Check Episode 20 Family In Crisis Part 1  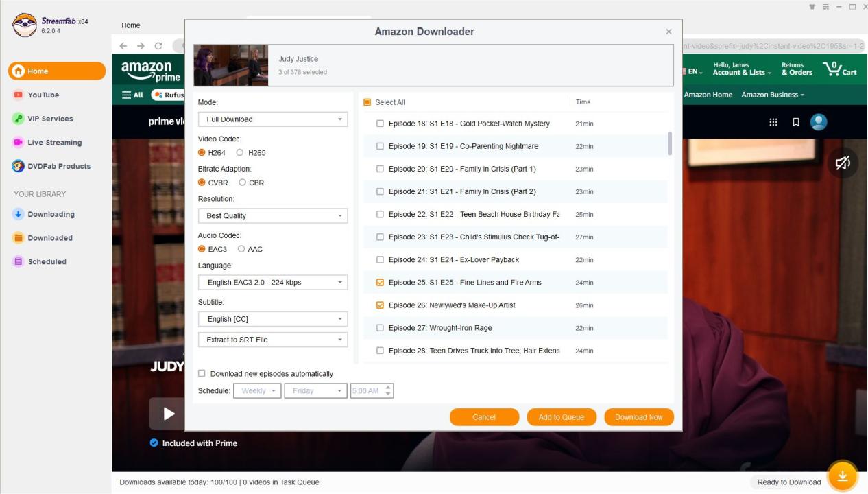(x=380, y=169)
